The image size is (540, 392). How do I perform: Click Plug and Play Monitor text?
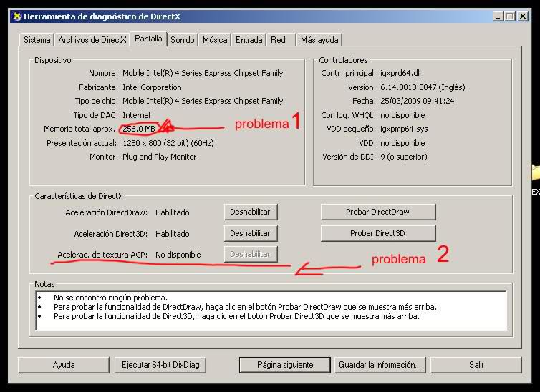coord(160,157)
